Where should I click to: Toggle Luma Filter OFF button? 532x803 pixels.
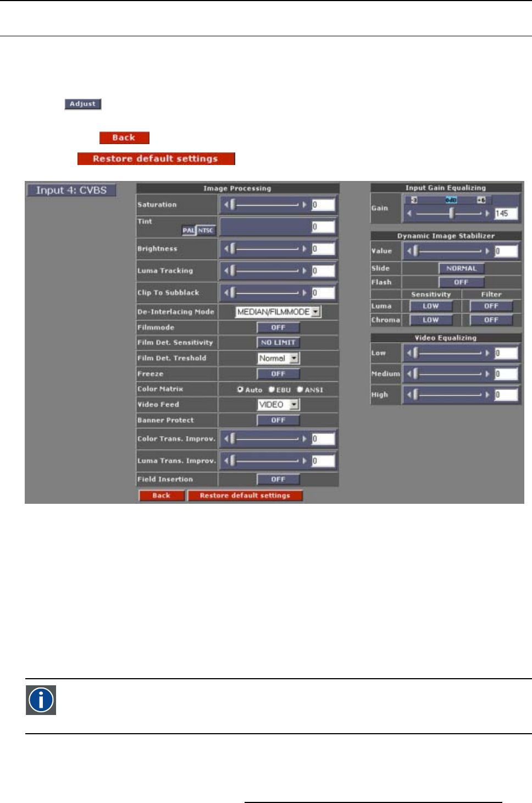coord(491,306)
